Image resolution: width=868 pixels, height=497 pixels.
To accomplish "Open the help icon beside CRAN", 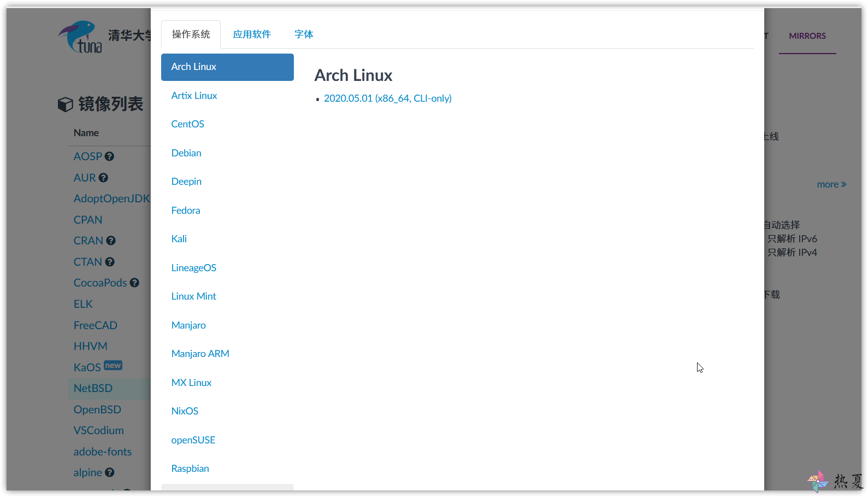I will [x=111, y=241].
